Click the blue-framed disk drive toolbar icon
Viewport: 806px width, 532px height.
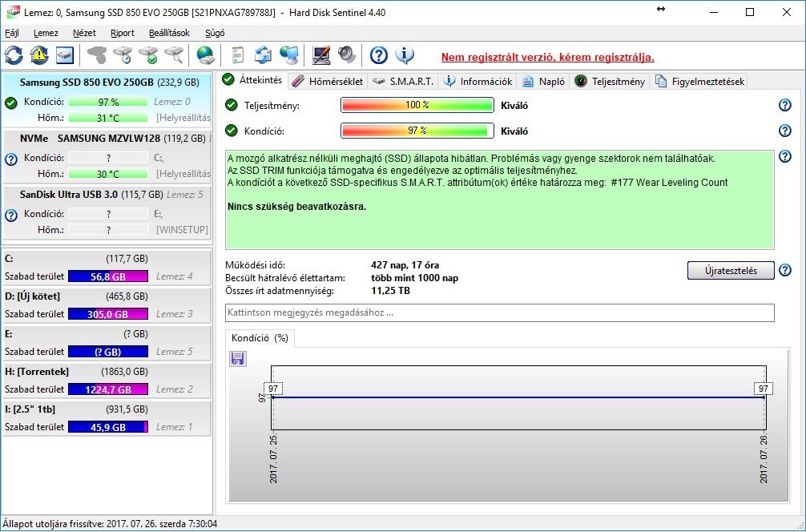click(x=65, y=55)
